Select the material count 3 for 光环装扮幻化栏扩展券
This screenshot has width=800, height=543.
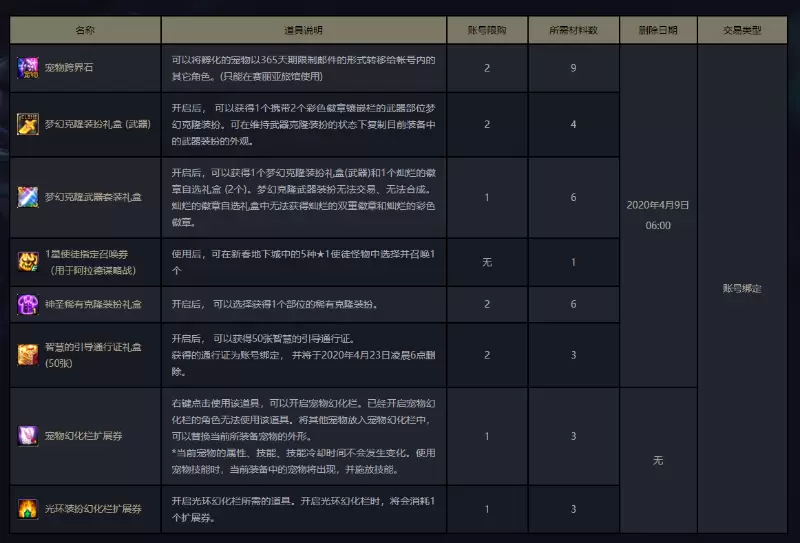573,509
